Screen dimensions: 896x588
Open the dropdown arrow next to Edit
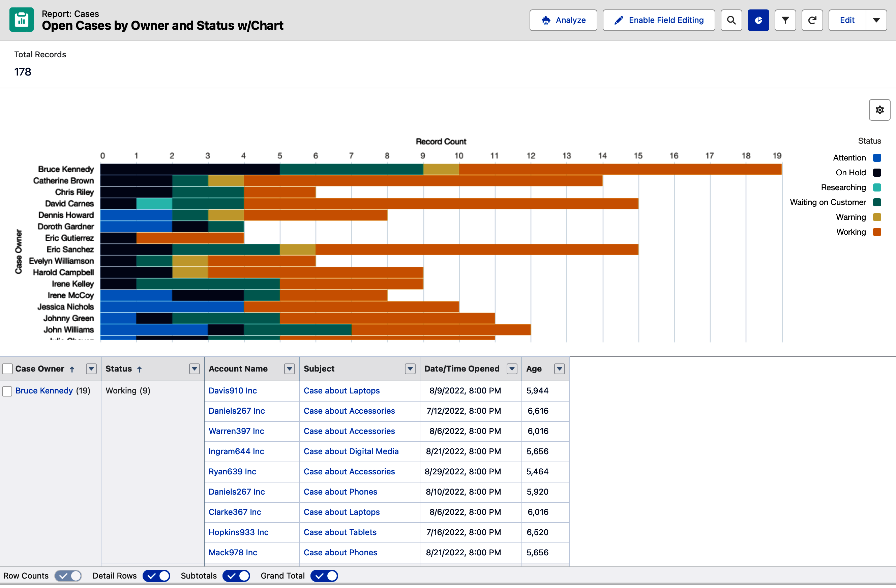(x=876, y=20)
